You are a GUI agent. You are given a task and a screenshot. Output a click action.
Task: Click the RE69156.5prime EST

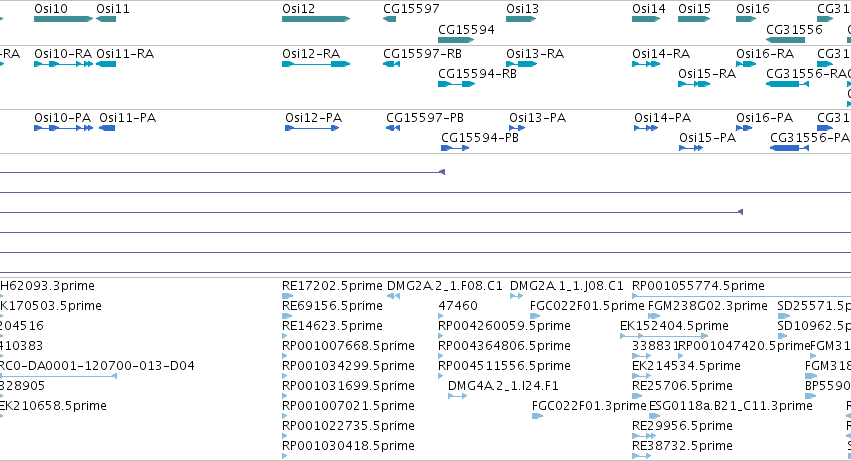point(288,316)
